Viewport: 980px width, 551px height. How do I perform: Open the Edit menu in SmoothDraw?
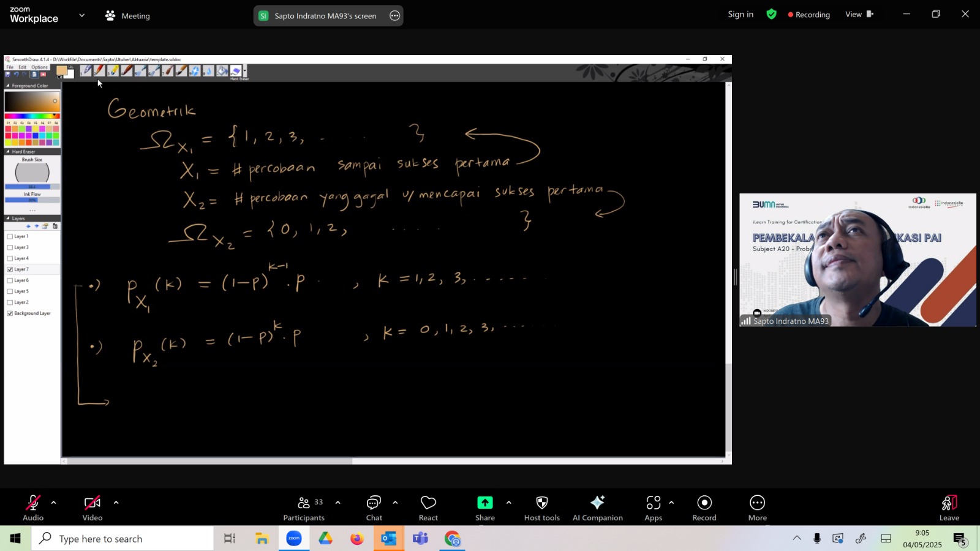(x=22, y=67)
